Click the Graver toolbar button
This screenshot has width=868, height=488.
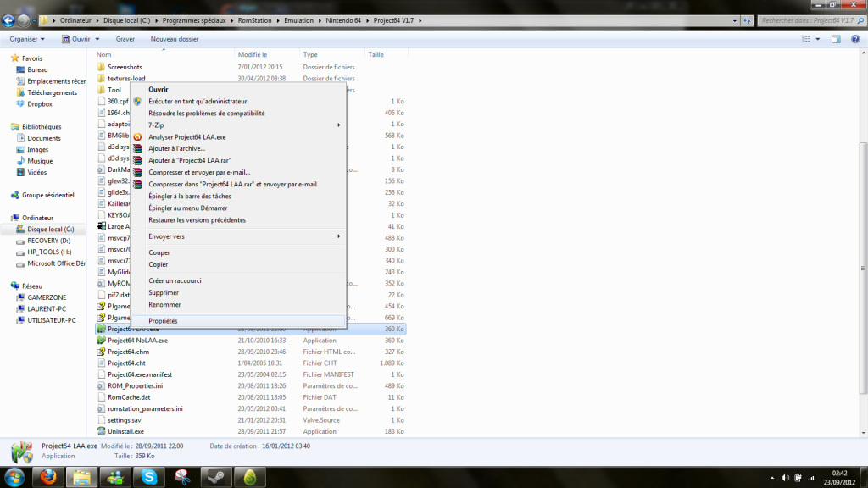(x=125, y=39)
